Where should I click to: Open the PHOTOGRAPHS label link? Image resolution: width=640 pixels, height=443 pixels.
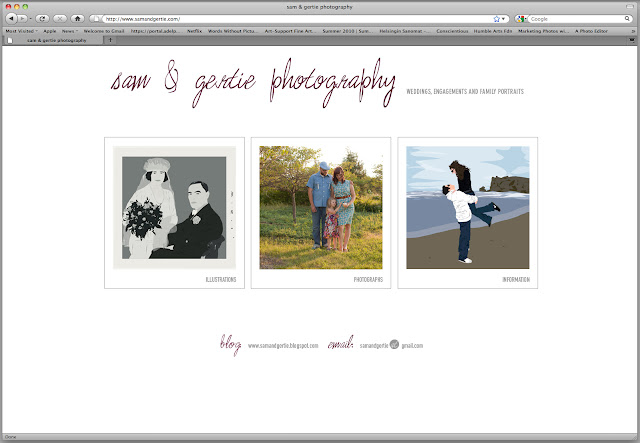pyautogui.click(x=368, y=280)
